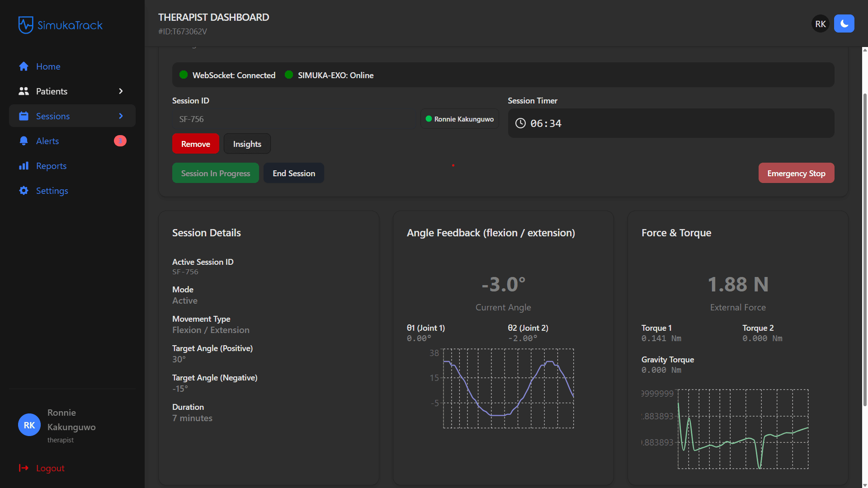Expand the Sessions submenu chevron

coord(121,116)
